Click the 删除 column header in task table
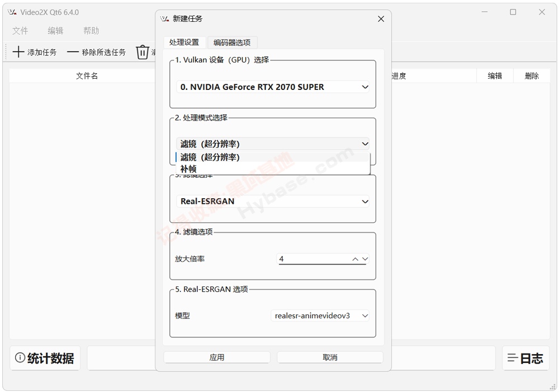The width and height of the screenshot is (560, 392). click(532, 75)
